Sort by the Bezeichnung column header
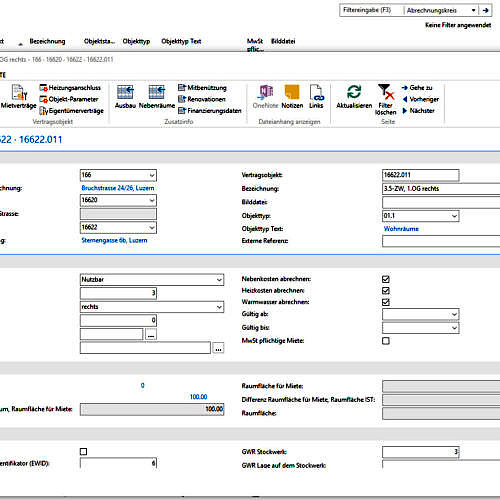This screenshot has width=500, height=500. [x=47, y=41]
